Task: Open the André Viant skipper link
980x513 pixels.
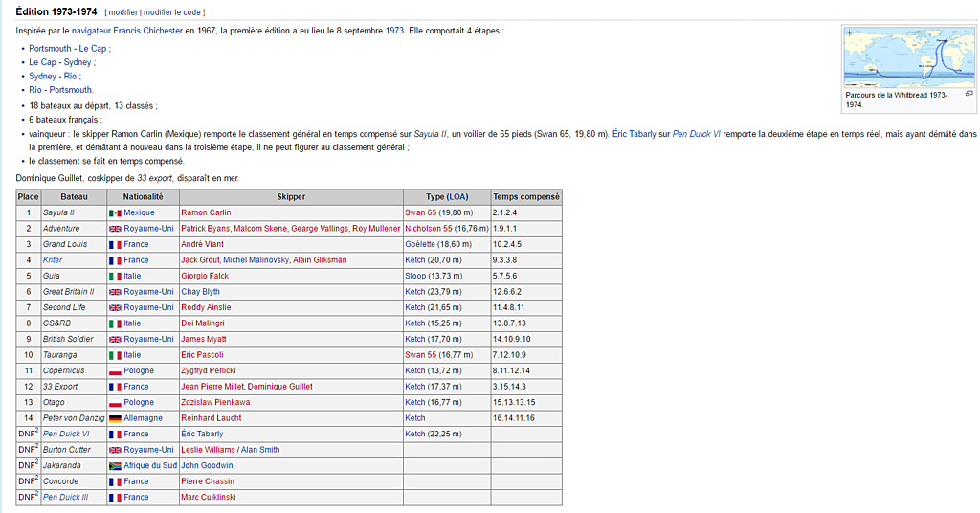Action: [x=202, y=244]
